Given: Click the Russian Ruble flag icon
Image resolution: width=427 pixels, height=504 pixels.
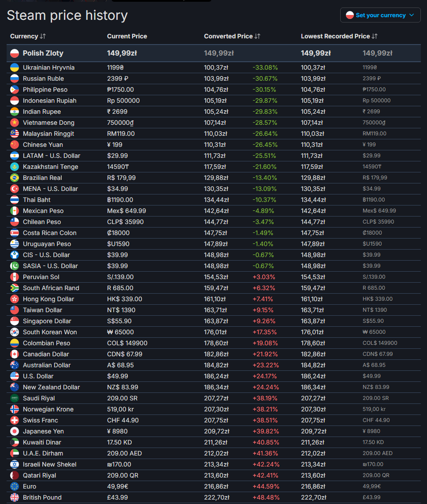Looking at the screenshot, I should pos(15,78).
